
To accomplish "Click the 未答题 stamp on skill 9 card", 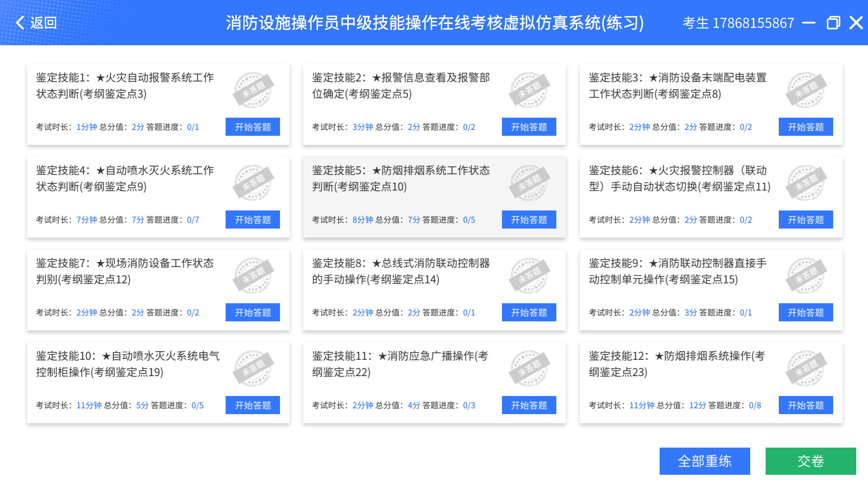I will coord(806,276).
